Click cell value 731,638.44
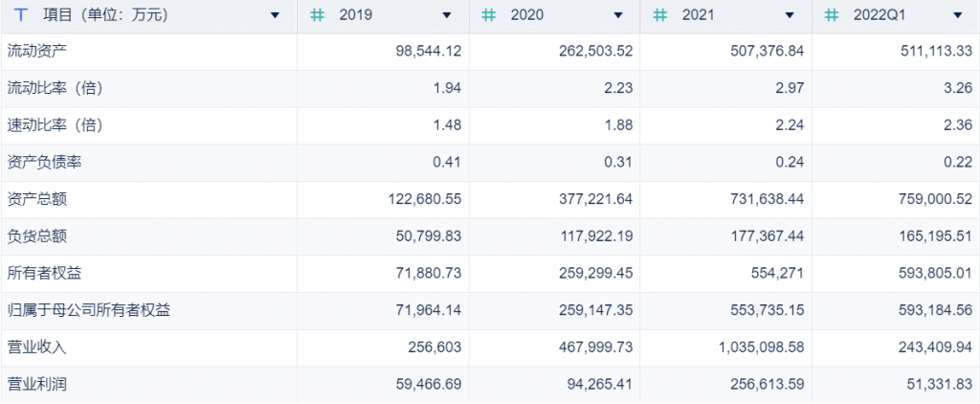Screen dimensions: 980x404 pyautogui.click(x=768, y=199)
